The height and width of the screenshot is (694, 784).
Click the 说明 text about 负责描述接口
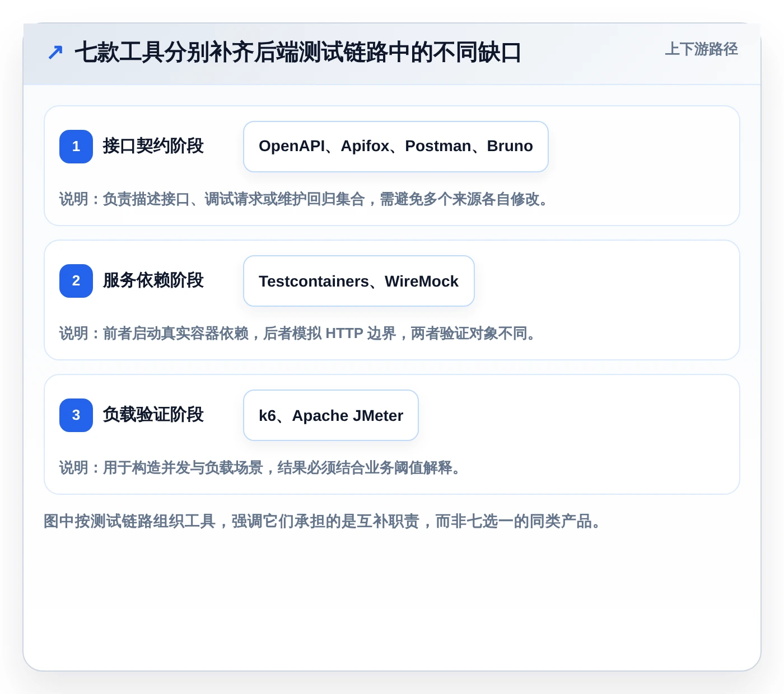coord(306,199)
